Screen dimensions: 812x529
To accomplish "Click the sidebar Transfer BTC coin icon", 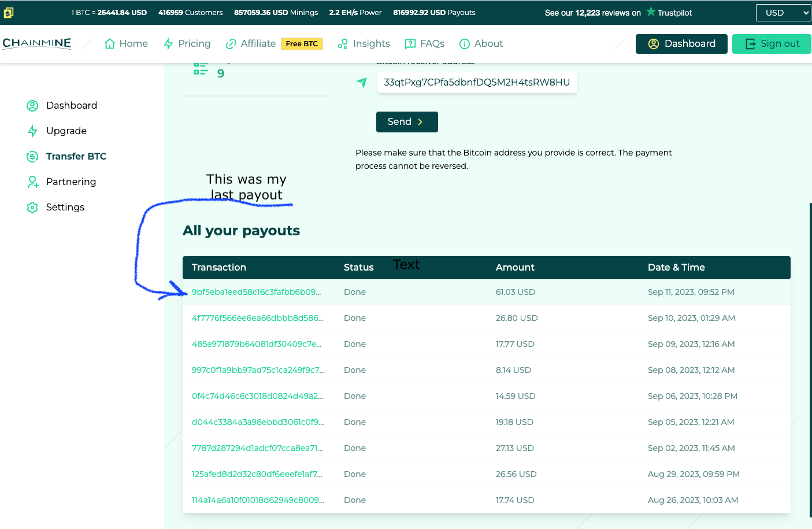I will click(x=32, y=157).
